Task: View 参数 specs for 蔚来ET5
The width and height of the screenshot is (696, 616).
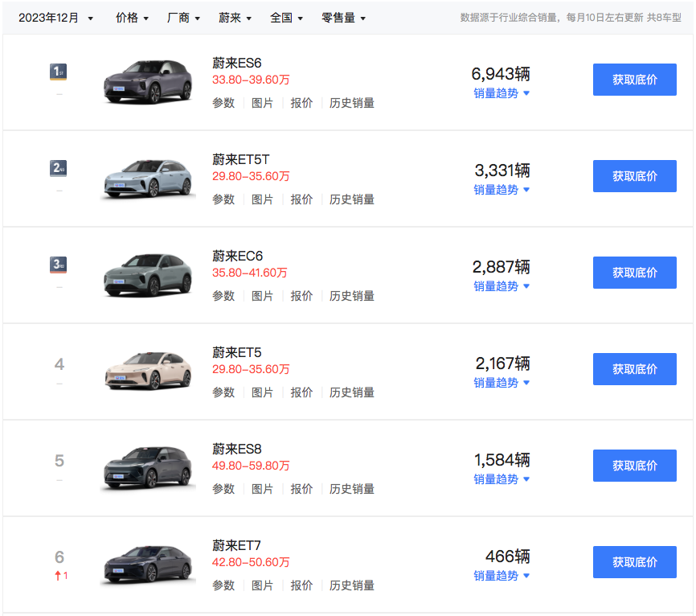Action: [223, 392]
